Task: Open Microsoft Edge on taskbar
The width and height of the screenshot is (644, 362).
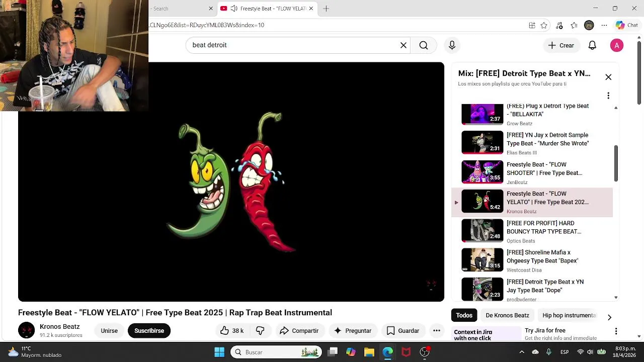Action: pyautogui.click(x=387, y=352)
